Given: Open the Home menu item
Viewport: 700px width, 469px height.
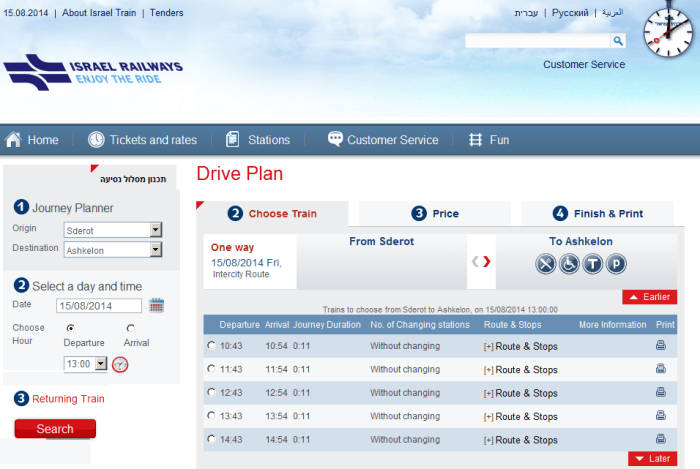Looking at the screenshot, I should point(43,140).
